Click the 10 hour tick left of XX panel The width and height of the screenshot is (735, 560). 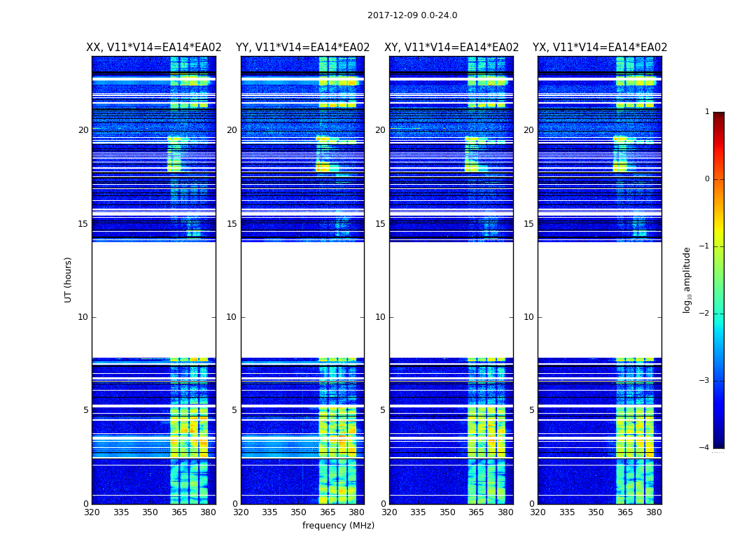(83, 317)
